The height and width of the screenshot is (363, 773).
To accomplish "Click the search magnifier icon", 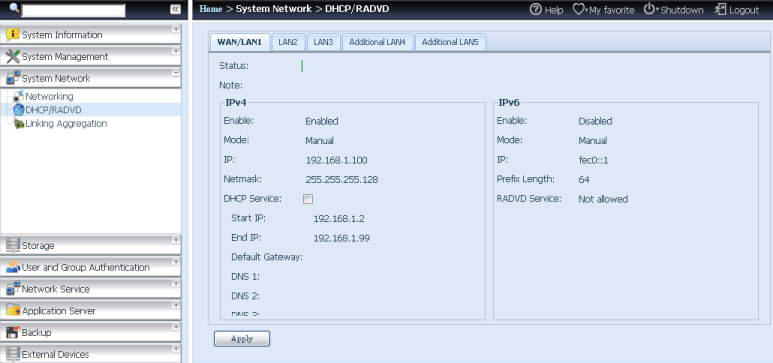I will click(14, 8).
